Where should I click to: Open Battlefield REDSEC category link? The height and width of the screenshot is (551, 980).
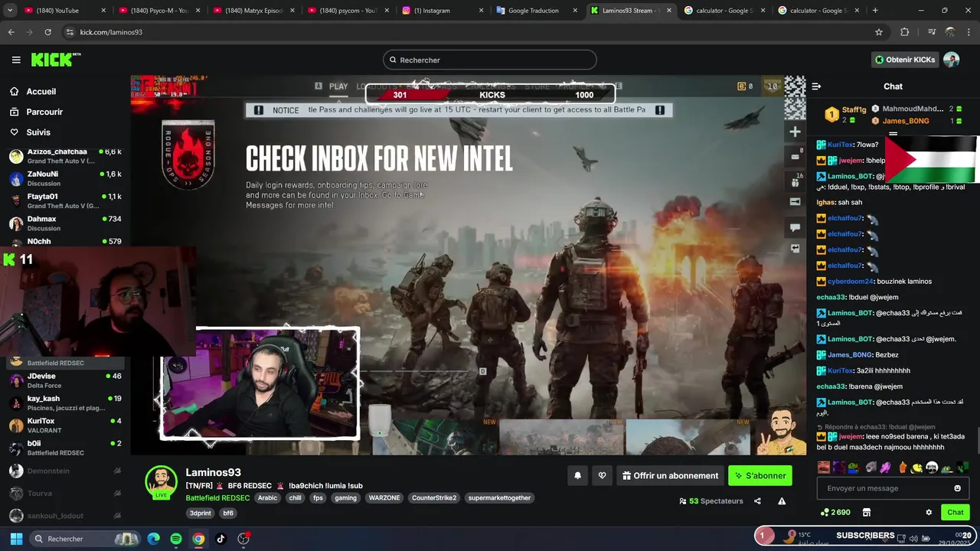(217, 497)
